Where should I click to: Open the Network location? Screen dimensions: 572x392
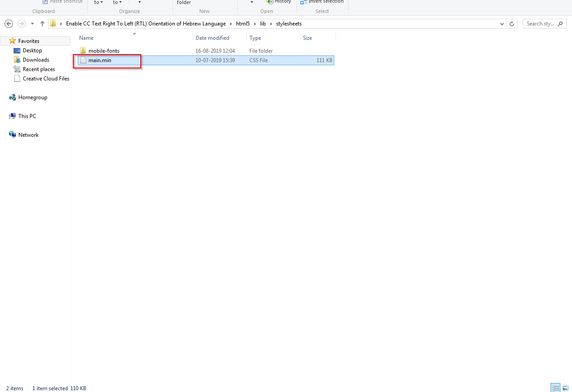(x=28, y=135)
